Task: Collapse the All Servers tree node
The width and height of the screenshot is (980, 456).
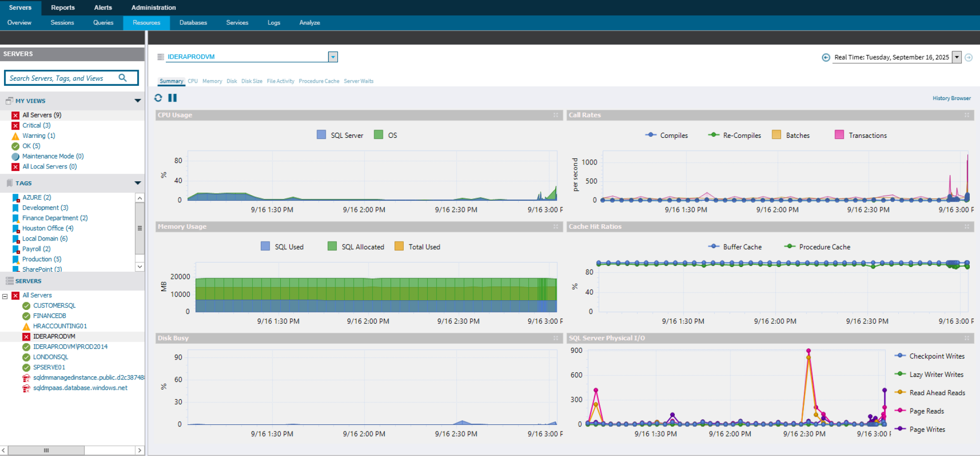Action: click(x=5, y=296)
